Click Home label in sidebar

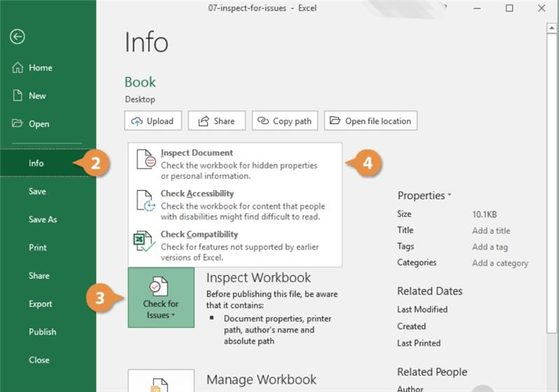point(41,68)
